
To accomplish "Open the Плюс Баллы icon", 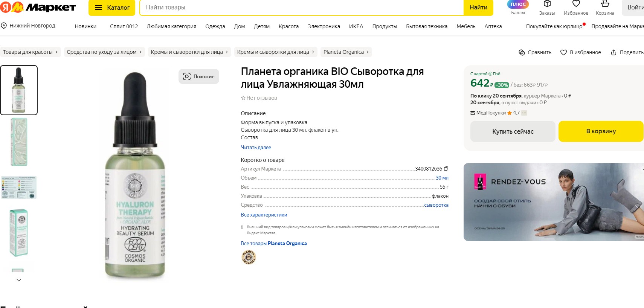I will 518,8.
